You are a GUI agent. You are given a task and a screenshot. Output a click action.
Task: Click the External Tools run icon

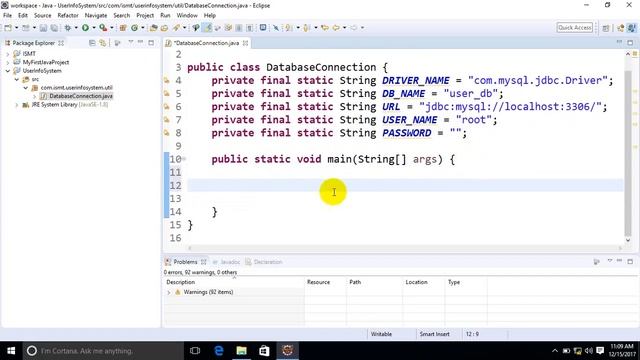(103, 28)
